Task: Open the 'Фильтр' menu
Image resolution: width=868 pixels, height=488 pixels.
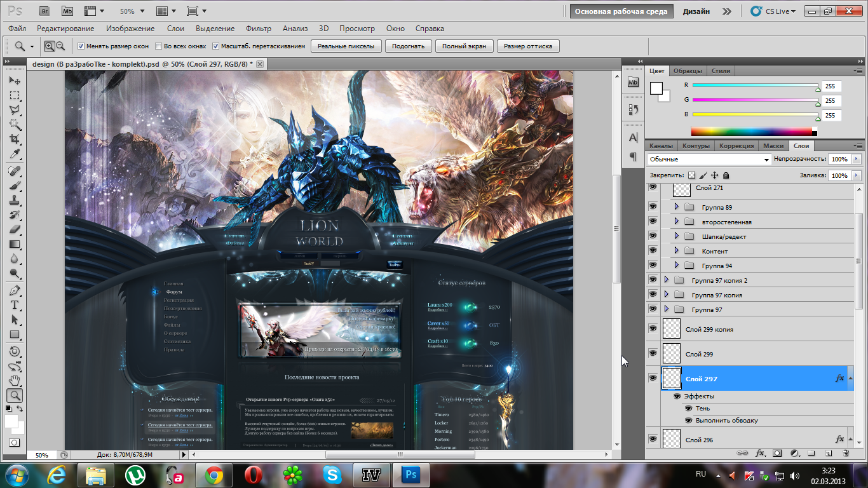Action: tap(258, 29)
